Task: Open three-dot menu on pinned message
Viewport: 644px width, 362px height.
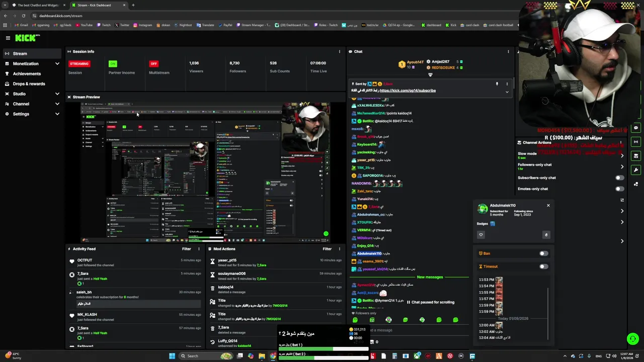Action: coord(507,84)
